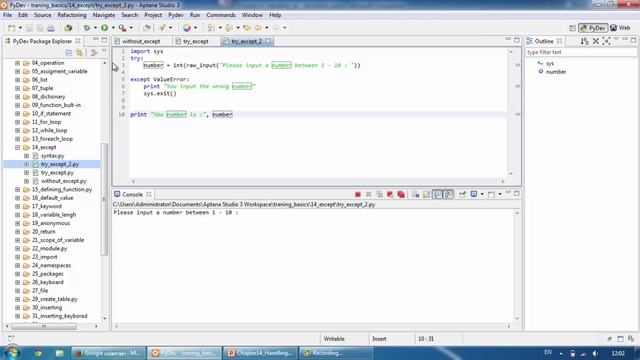Close the try_except_2 editor tab
Screen dimensions: 640x360
point(268,41)
